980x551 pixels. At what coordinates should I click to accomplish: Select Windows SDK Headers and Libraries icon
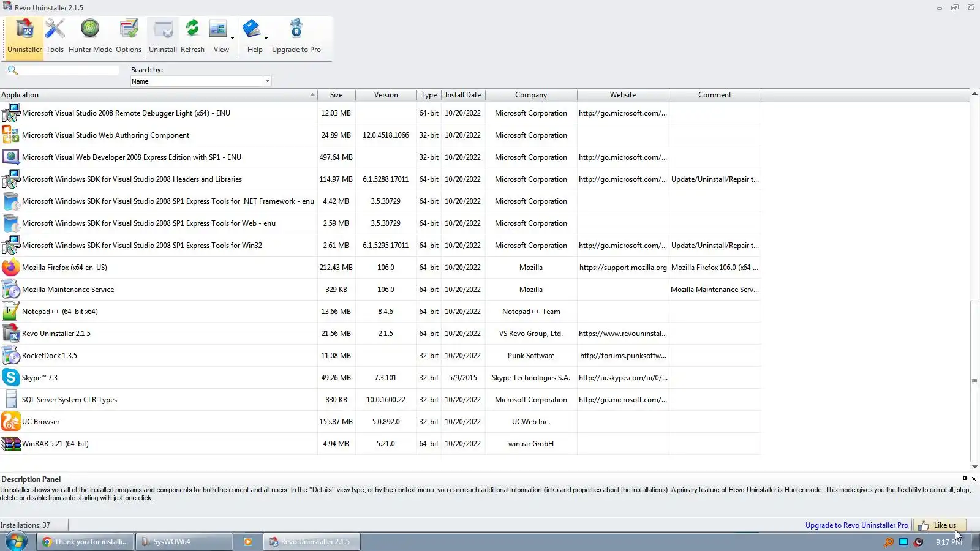[11, 179]
